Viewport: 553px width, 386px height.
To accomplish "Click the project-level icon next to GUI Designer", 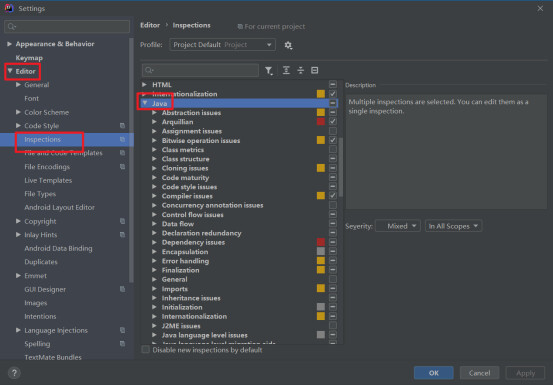I will click(122, 289).
